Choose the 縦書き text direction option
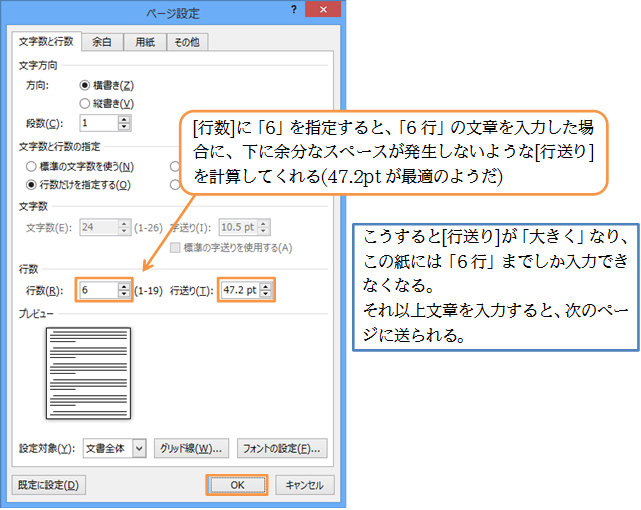 pos(85,103)
